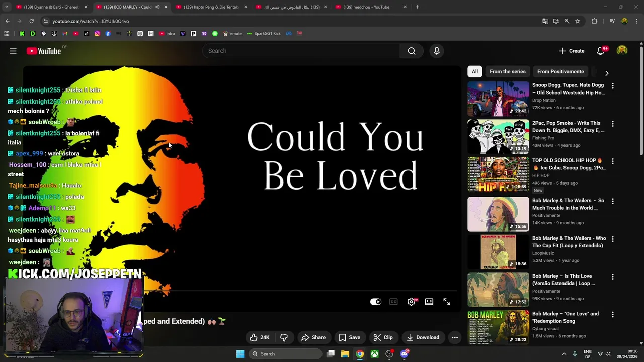This screenshot has height=362, width=644.
Task: Click the page vertical scrollbar
Action: coord(641,101)
